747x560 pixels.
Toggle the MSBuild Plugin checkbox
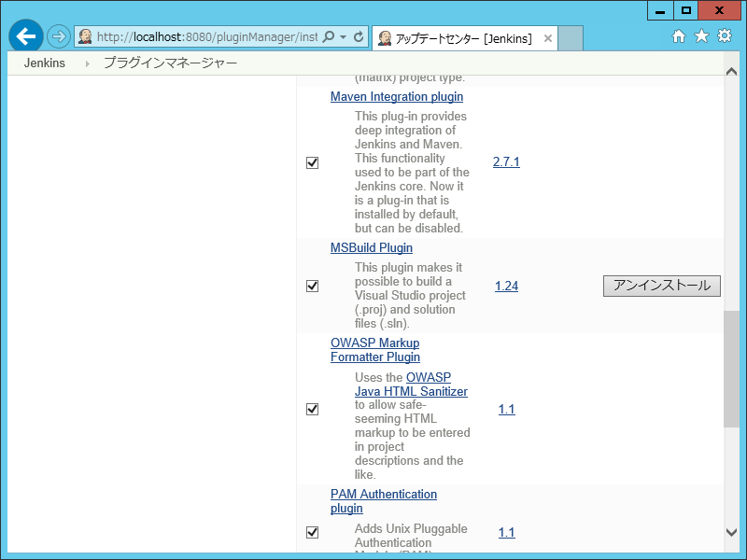click(312, 286)
